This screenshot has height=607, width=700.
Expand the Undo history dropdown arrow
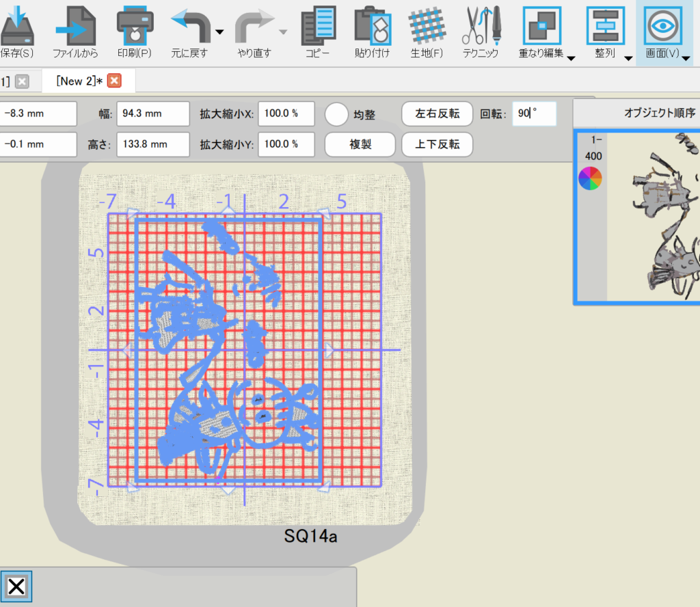[x=219, y=32]
